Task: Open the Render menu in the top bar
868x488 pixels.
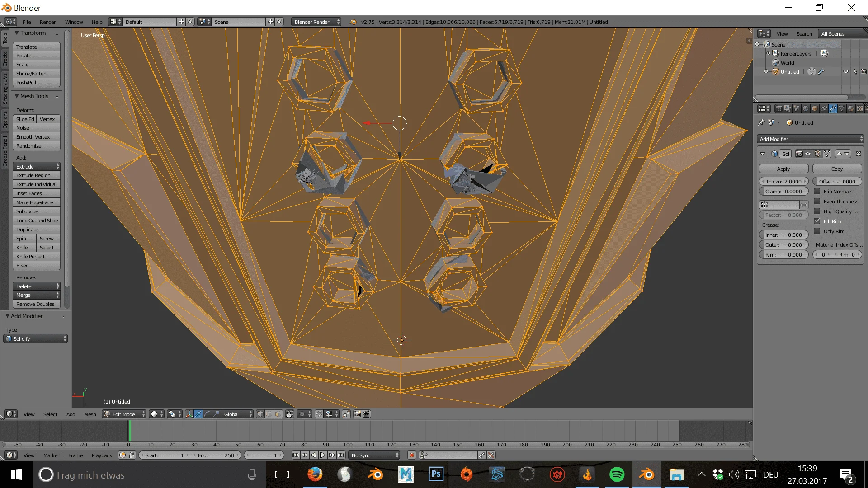Action: tap(48, 22)
